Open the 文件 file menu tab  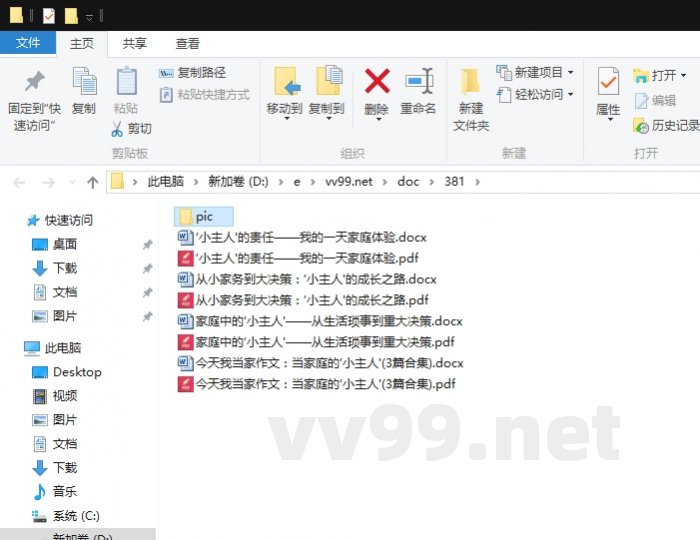coord(28,43)
